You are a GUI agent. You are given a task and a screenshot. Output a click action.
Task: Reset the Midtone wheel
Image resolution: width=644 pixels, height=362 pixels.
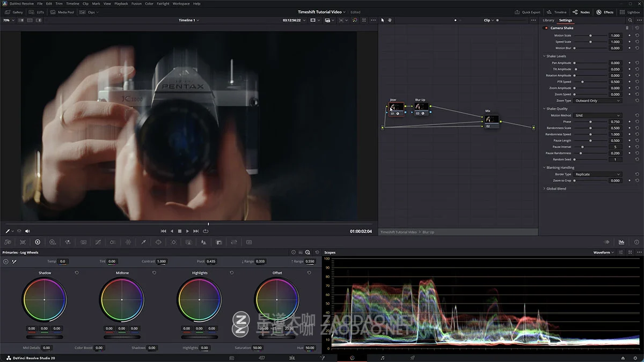(x=154, y=272)
